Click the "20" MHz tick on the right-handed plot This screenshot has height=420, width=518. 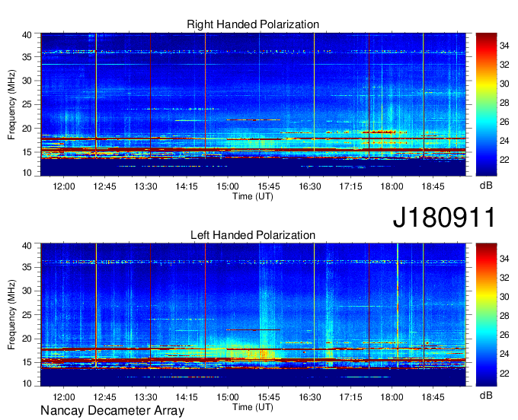click(27, 129)
